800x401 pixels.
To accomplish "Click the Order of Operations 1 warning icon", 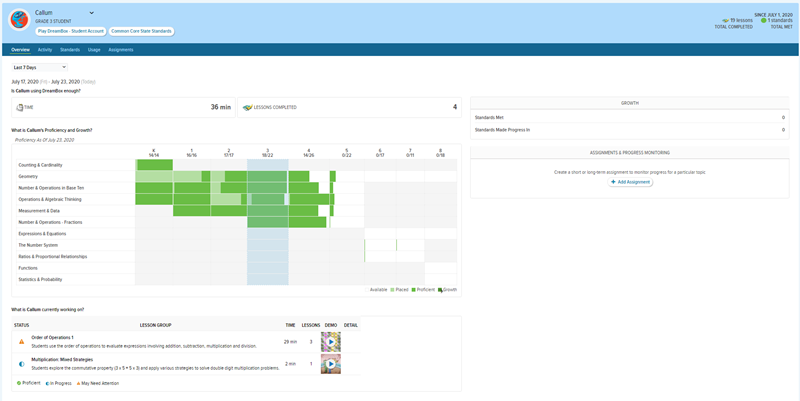I will point(21,342).
